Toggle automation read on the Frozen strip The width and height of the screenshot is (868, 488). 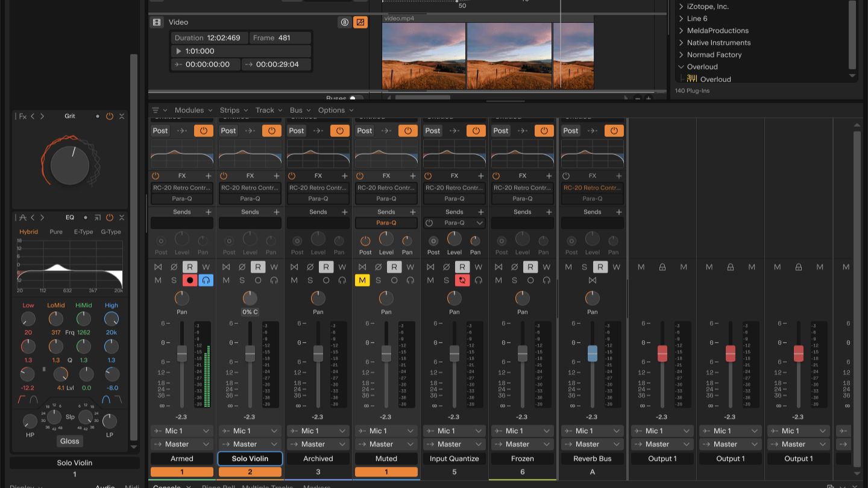[530, 267]
